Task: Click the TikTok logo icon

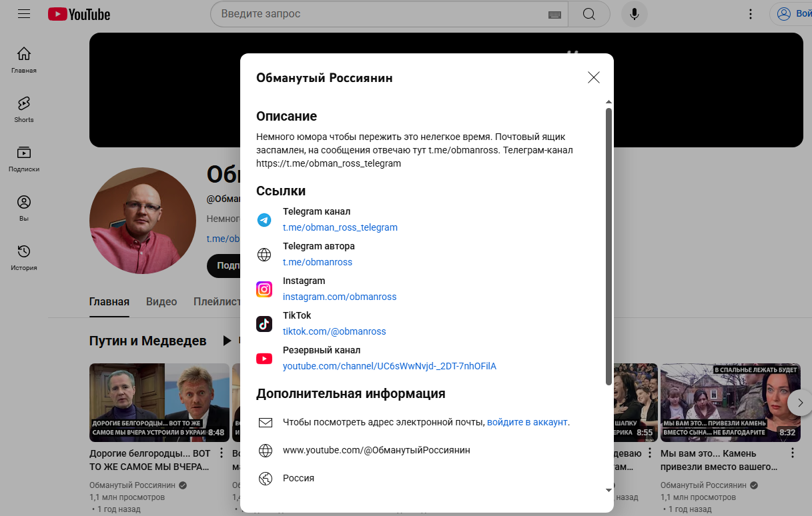Action: point(264,324)
